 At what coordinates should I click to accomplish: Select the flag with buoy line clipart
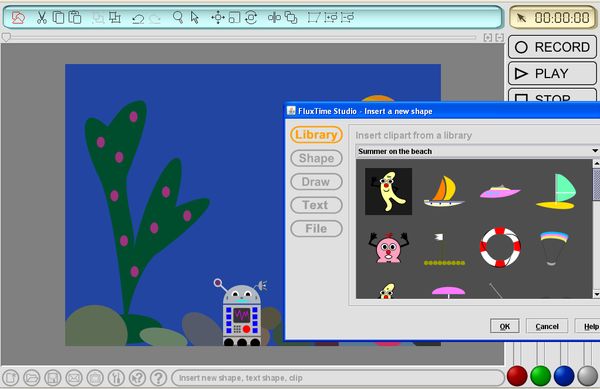pos(444,249)
